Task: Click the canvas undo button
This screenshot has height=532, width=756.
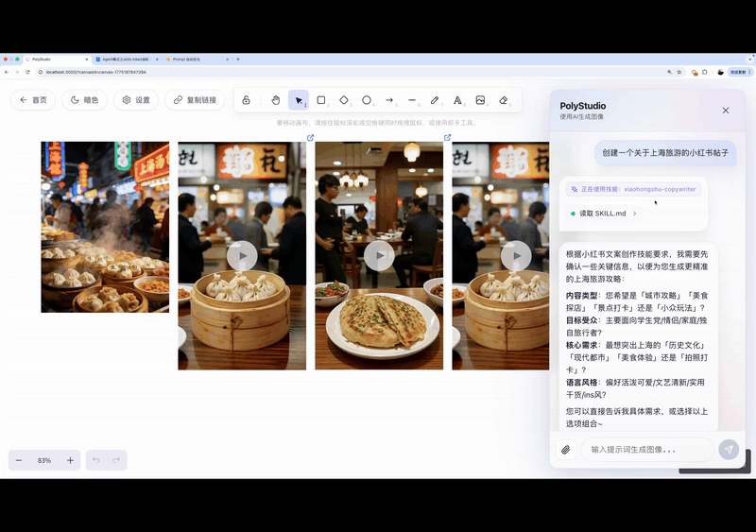Action: [96, 460]
